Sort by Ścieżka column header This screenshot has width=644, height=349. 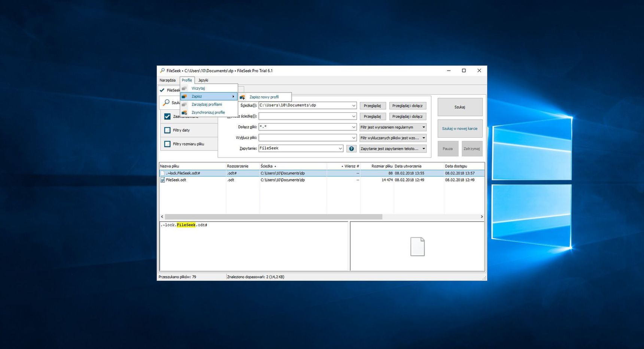[293, 166]
